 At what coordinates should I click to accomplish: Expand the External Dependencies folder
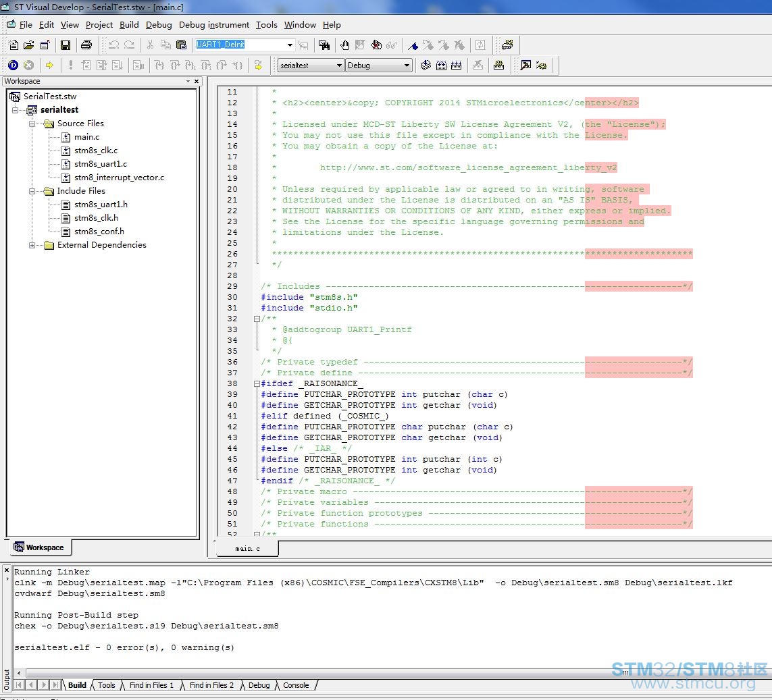point(32,245)
